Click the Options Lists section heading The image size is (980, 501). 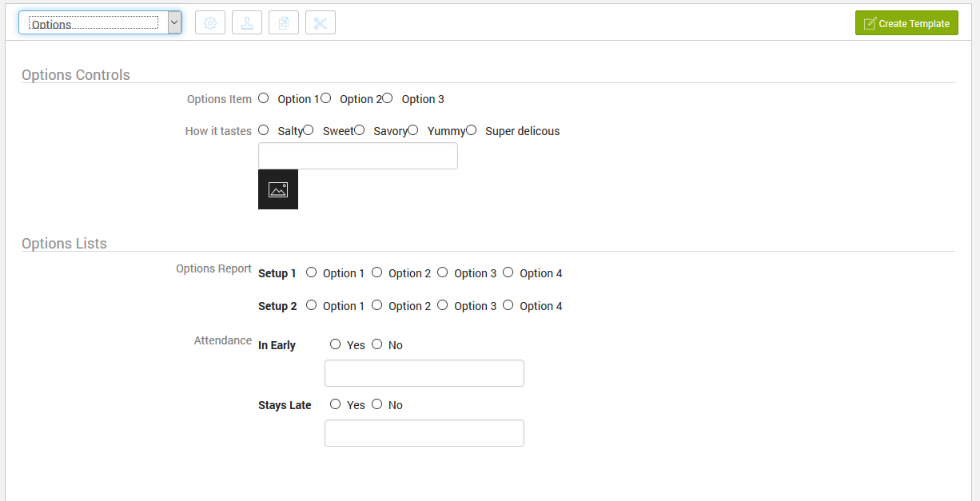(x=64, y=244)
